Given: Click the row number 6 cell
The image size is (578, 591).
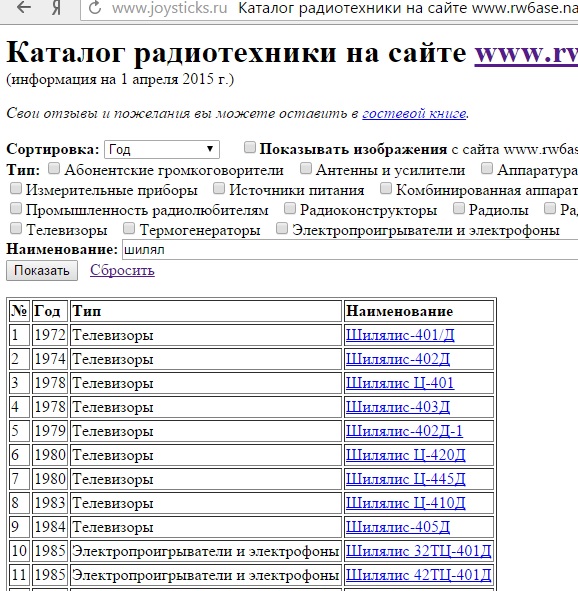Looking at the screenshot, I should [20, 455].
